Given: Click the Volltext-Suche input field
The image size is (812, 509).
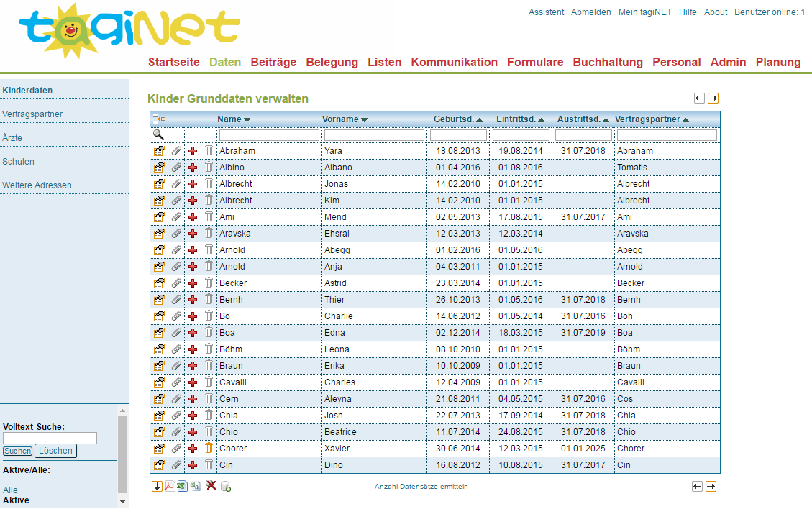Looking at the screenshot, I should pyautogui.click(x=50, y=438).
